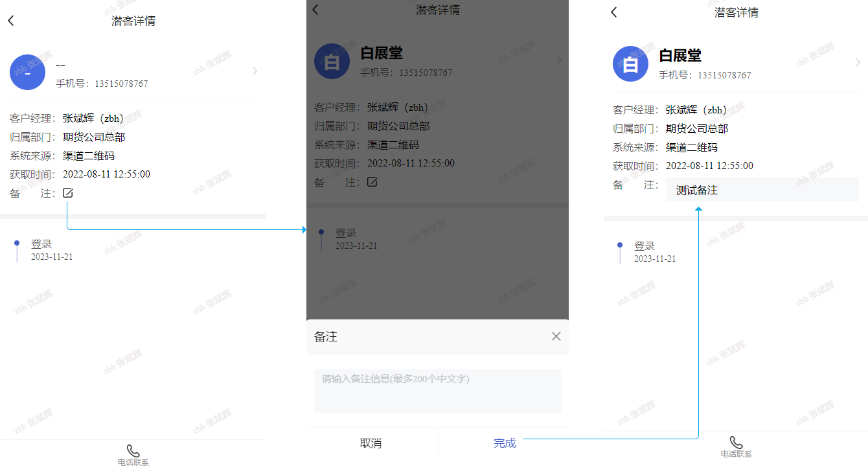Focus the 请输入备注信息 text area
This screenshot has width=868, height=471.
pos(438,391)
